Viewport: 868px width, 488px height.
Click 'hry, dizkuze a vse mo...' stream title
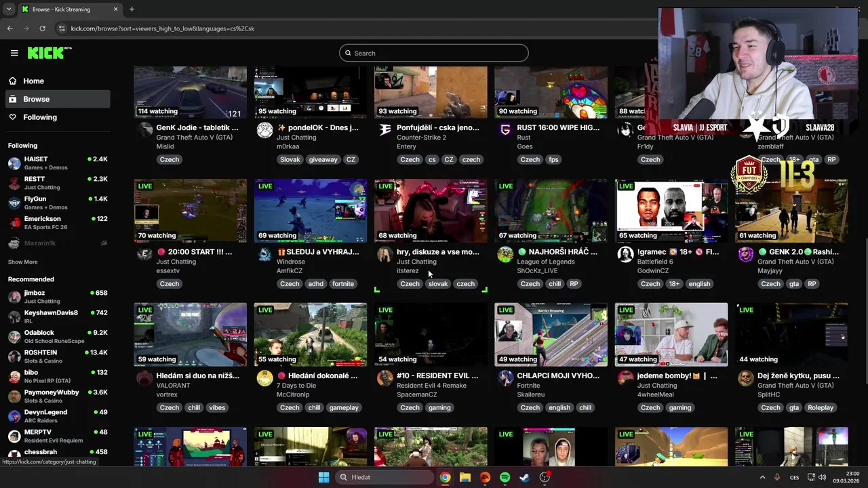[x=438, y=251]
